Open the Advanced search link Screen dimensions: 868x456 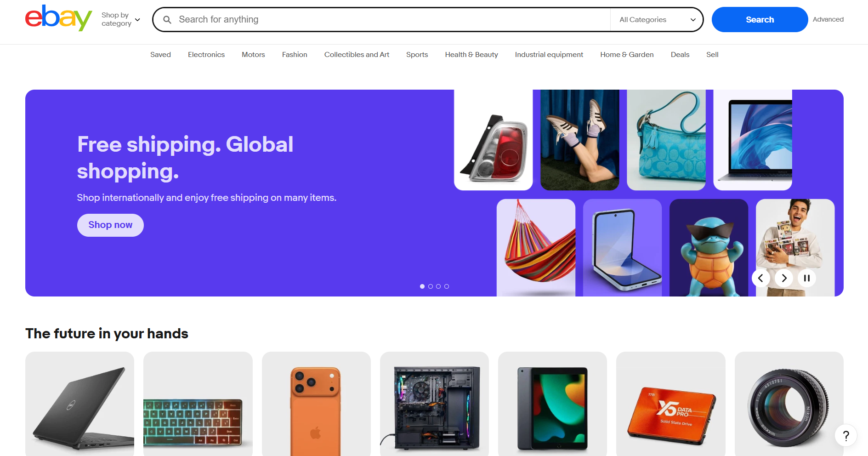828,19
